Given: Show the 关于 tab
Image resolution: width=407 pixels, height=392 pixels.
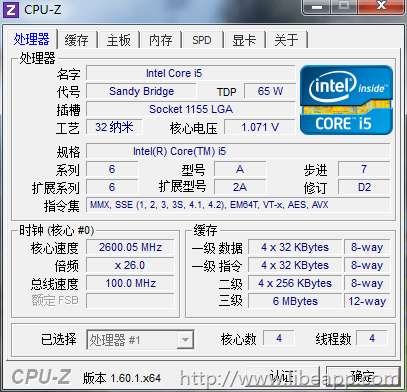Looking at the screenshot, I should coord(286,40).
